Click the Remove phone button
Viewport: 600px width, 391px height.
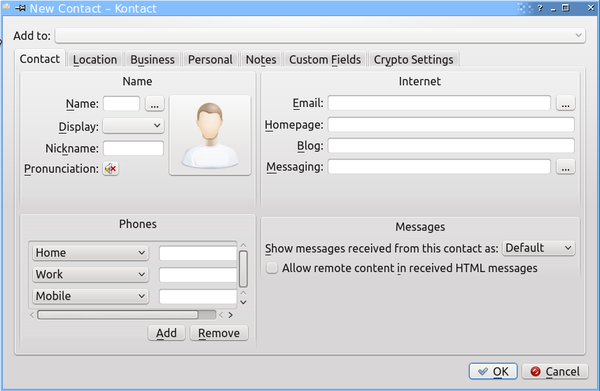coord(219,333)
